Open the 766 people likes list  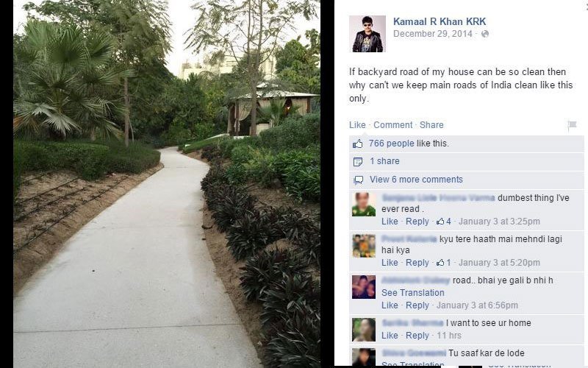point(392,144)
